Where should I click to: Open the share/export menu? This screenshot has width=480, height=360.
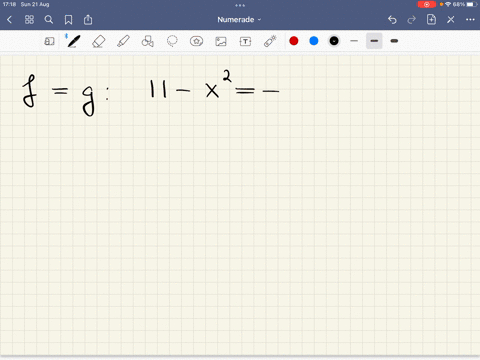pos(88,19)
